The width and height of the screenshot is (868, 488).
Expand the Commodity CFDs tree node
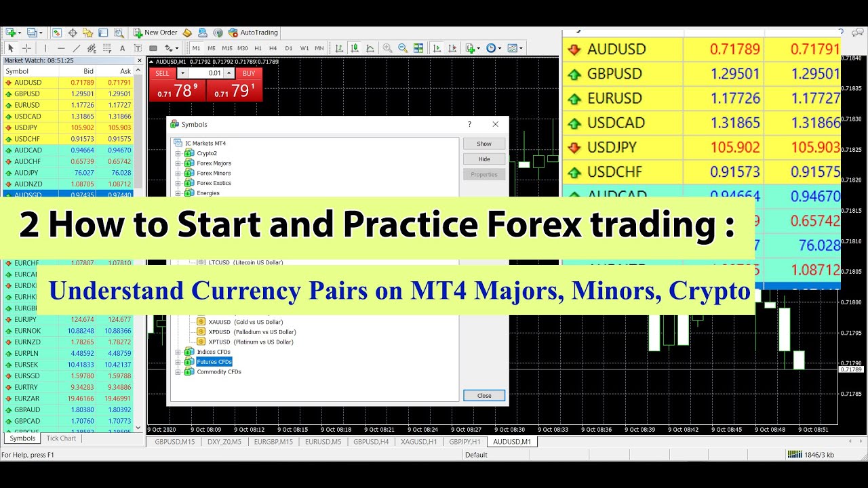click(x=178, y=372)
